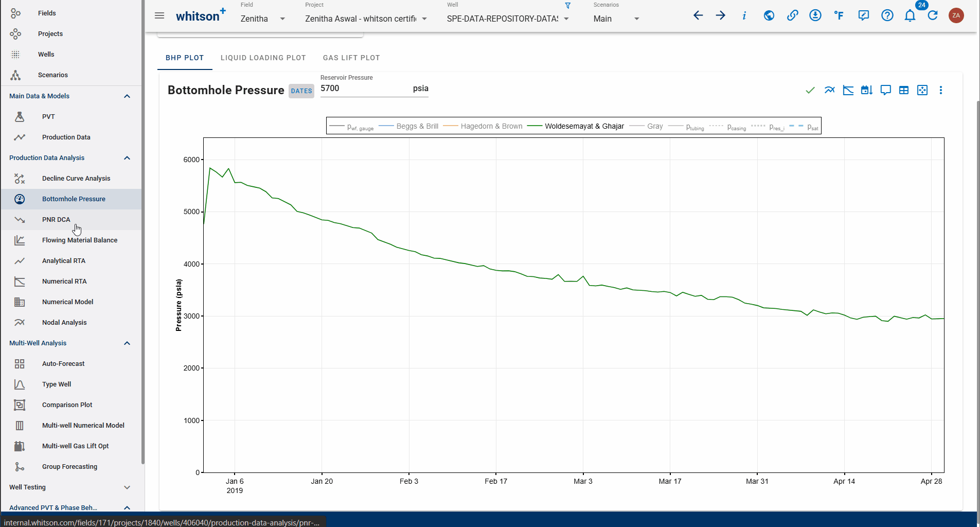The image size is (980, 527).
Task: Select the Auto-Forecast multi-well tool
Action: click(63, 363)
